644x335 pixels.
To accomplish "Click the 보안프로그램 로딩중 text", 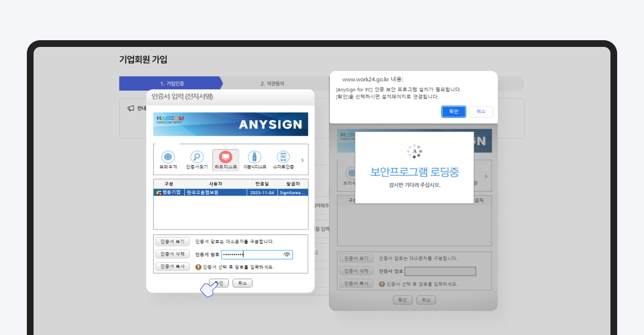I will (415, 172).
